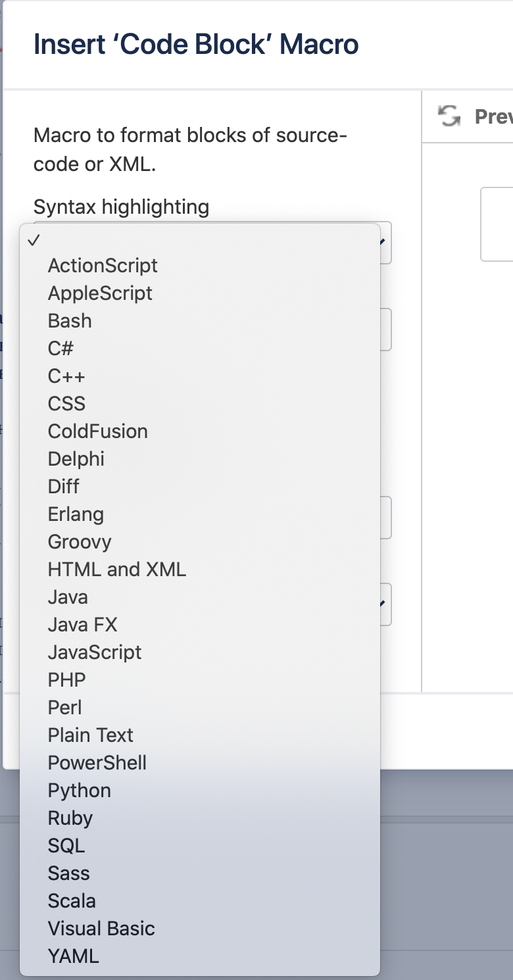This screenshot has width=513, height=980.
Task: Pick C++ in the syntax dropdown
Action: coord(66,376)
